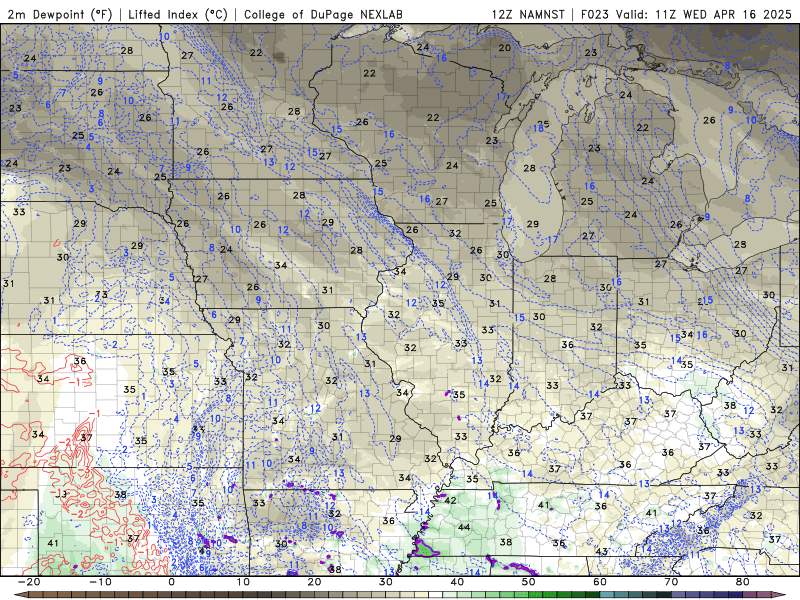Viewport: 800px width, 600px height.
Task: Click the 30 label on the color scale
Action: coord(386,582)
